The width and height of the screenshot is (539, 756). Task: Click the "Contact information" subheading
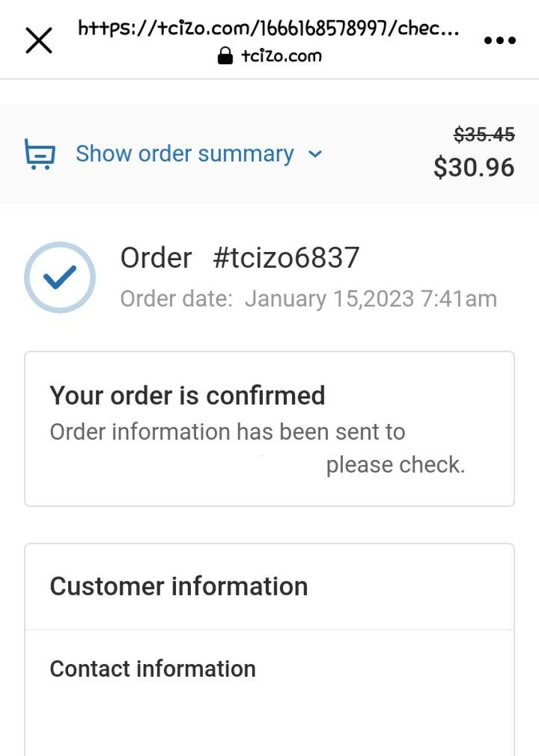[153, 669]
